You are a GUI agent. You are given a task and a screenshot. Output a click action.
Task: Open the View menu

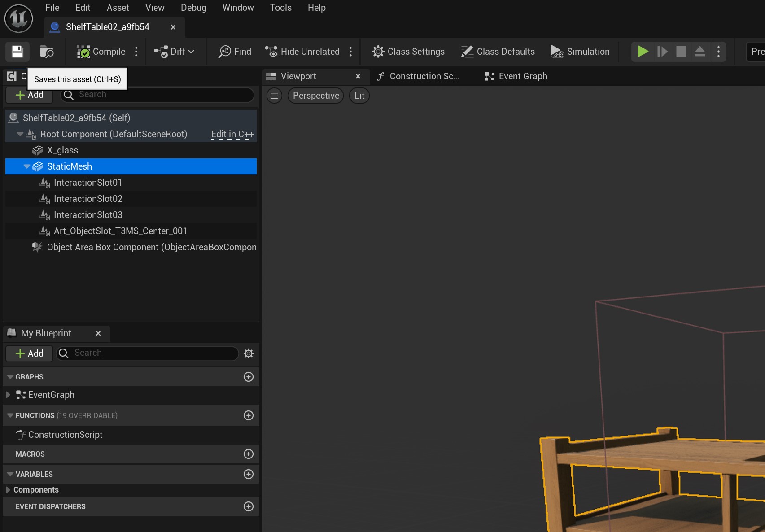(155, 8)
